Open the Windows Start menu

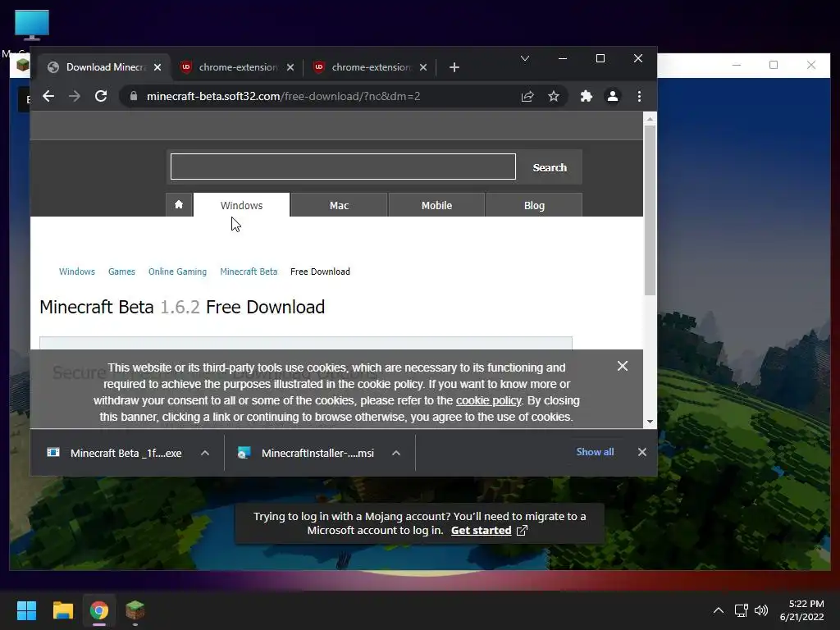click(x=27, y=610)
